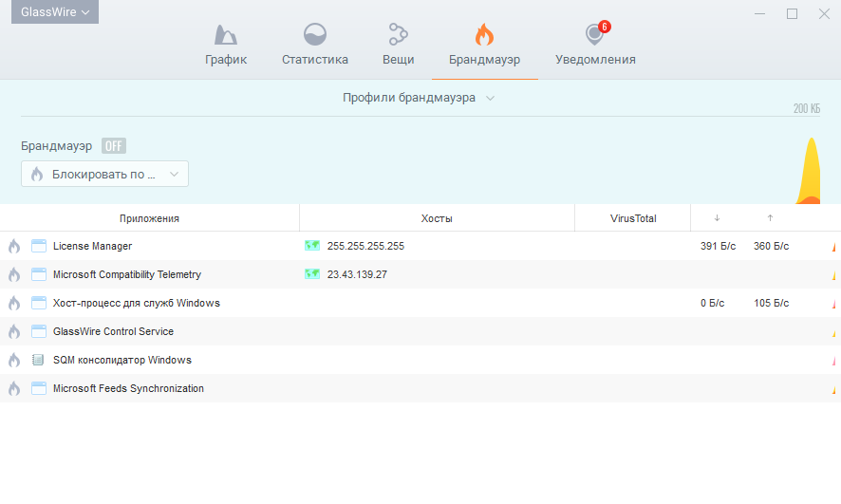This screenshot has height=504, width=841.
Task: Select the Microsoft Feeds Synchronization name
Action: click(x=128, y=387)
